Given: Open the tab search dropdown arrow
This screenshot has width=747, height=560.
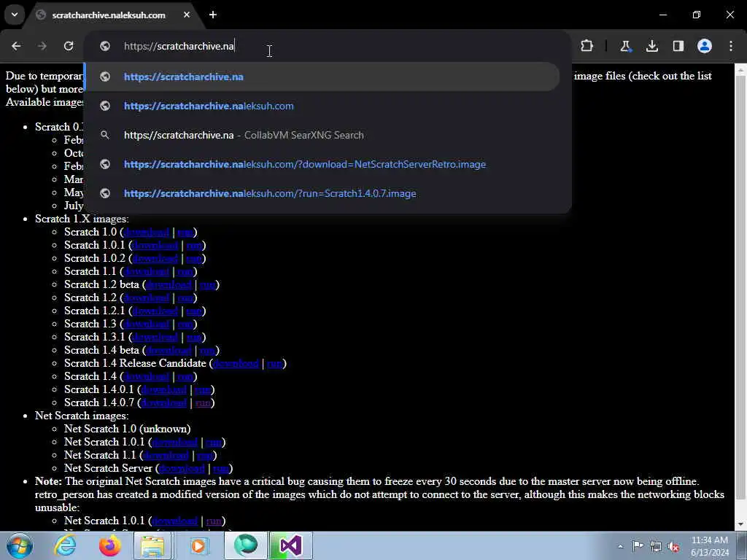Looking at the screenshot, I should point(15,15).
